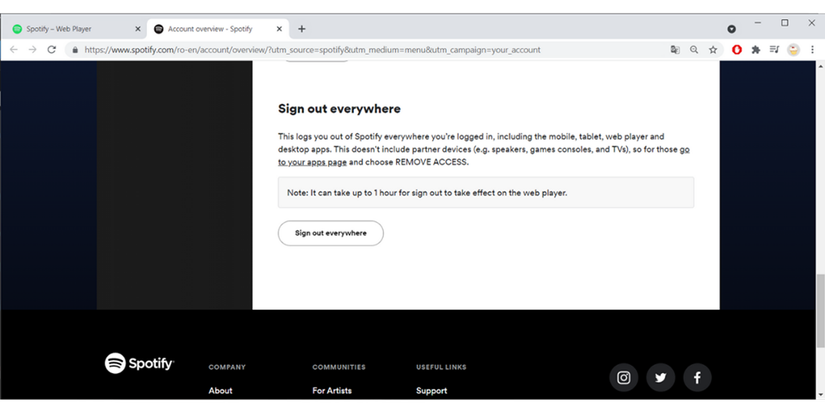Click the Spotify logo in footer
This screenshot has width=825, height=413.
139,363
